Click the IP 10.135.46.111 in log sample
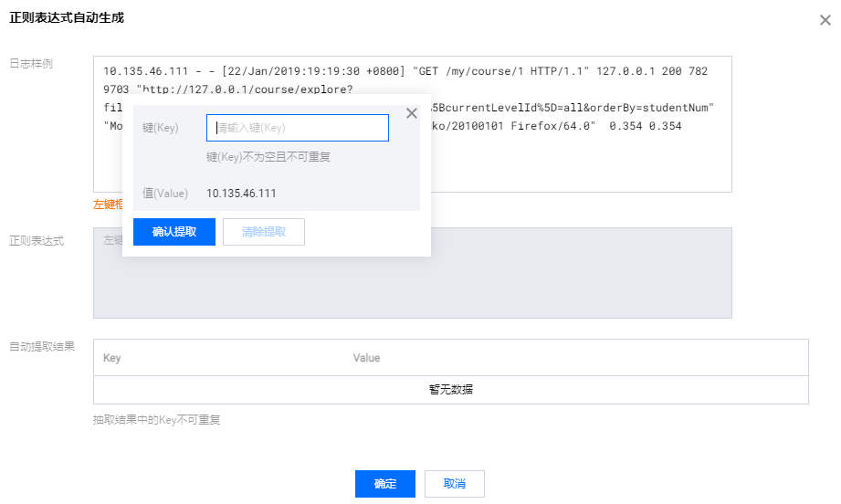This screenshot has height=504, width=841. [145, 71]
